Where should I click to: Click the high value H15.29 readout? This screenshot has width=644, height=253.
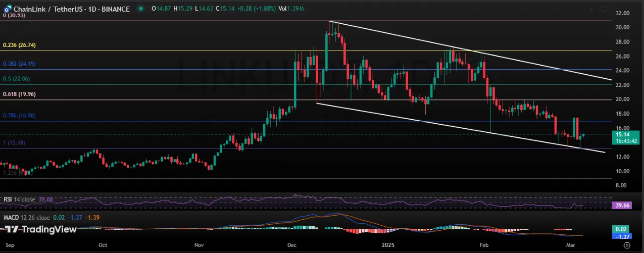(x=182, y=9)
